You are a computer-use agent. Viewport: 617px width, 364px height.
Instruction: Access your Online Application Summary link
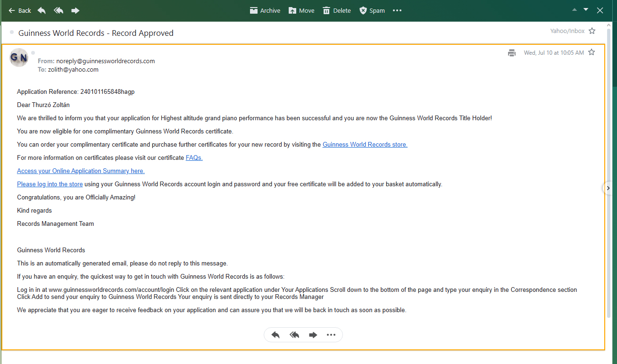coord(81,171)
